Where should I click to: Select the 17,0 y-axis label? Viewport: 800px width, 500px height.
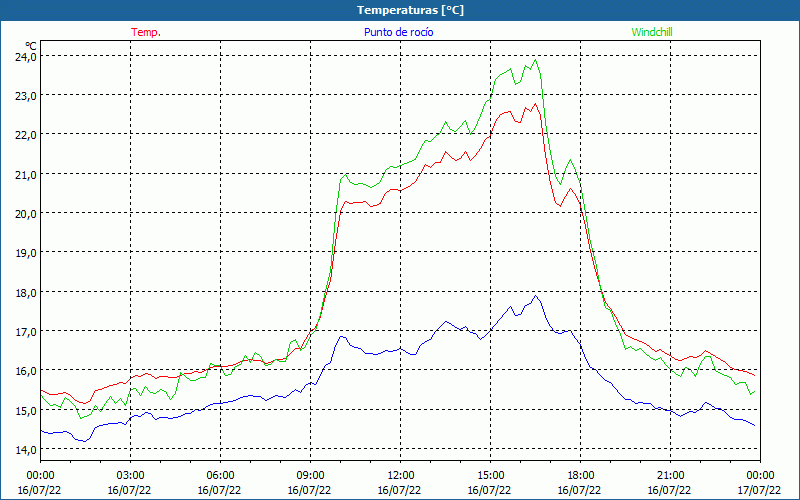click(25, 331)
